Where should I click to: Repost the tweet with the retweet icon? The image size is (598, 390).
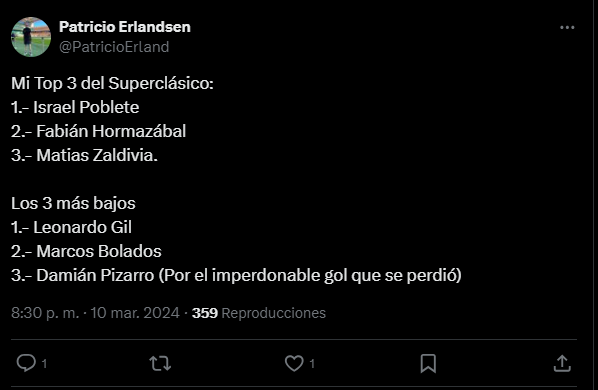point(160,363)
